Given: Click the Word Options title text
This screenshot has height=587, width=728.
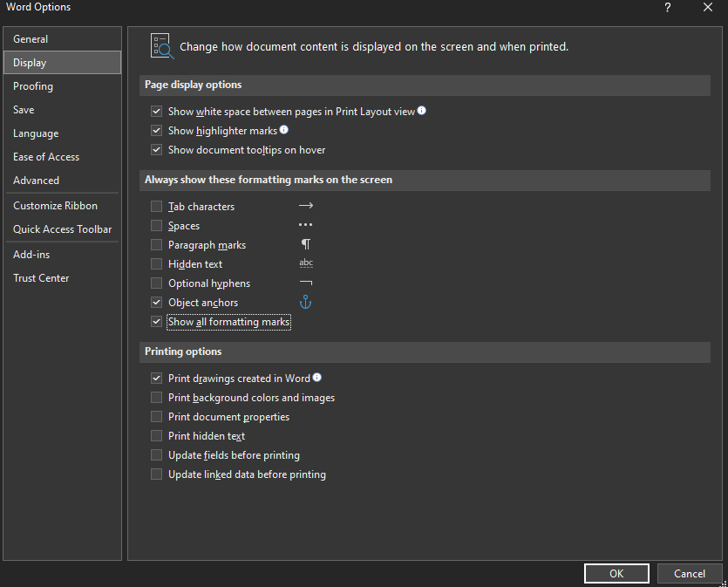Looking at the screenshot, I should (38, 7).
